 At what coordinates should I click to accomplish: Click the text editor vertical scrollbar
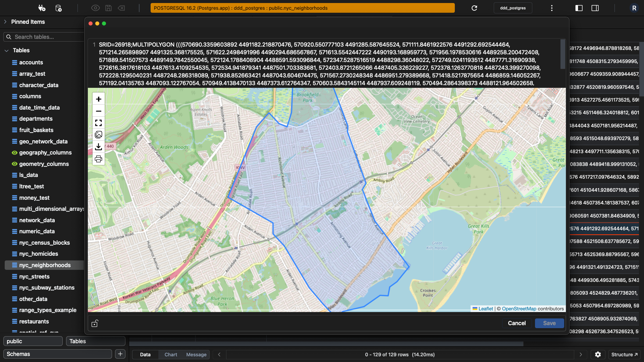click(563, 54)
